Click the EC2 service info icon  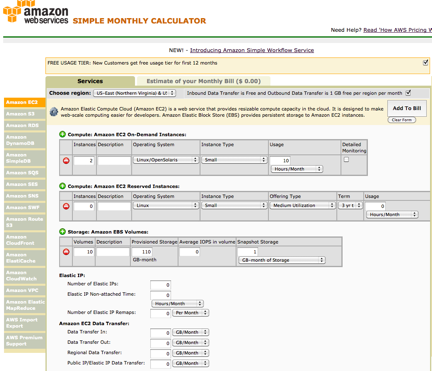tap(54, 112)
